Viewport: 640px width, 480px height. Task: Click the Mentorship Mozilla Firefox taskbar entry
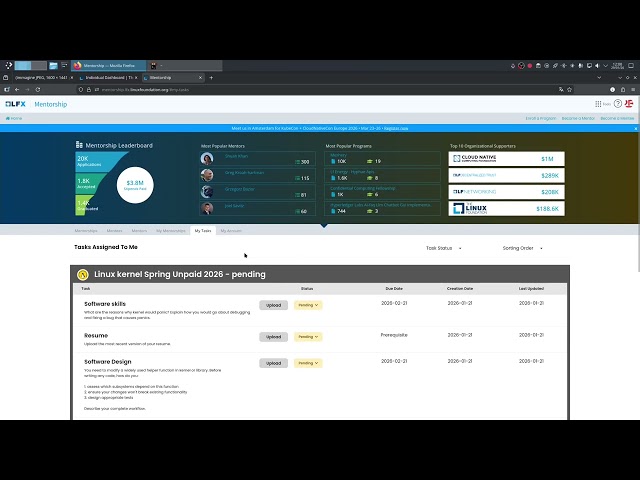[109, 65]
